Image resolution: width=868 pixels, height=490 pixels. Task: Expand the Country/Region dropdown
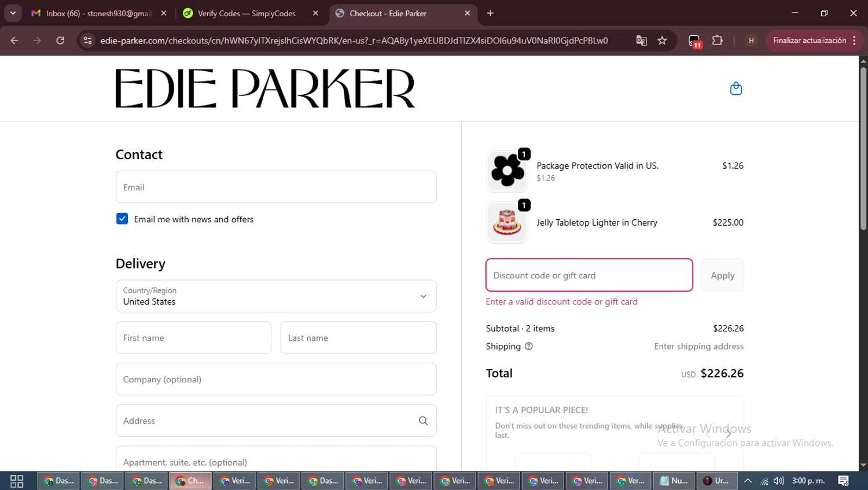point(276,296)
